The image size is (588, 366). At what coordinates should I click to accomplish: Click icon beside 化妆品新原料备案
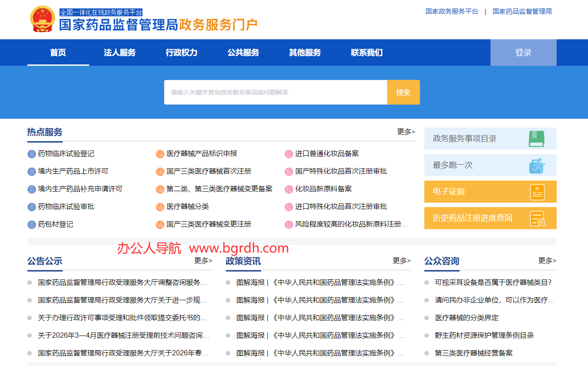(x=289, y=189)
